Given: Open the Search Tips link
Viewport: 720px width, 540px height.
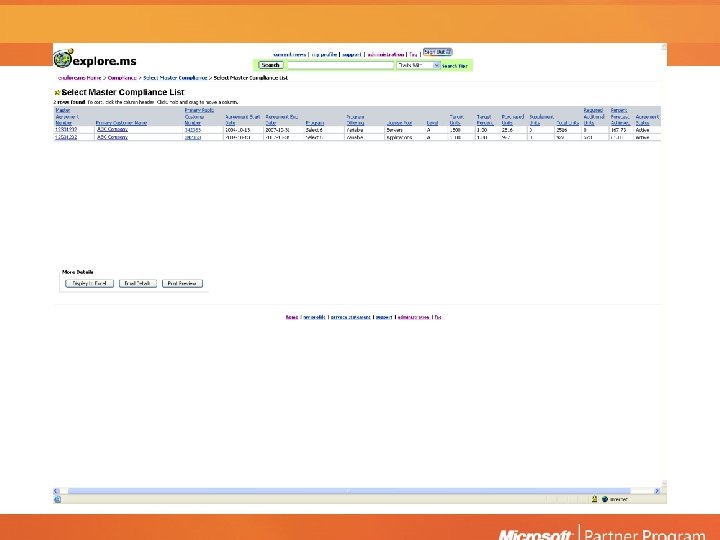Looking at the screenshot, I should 455,66.
